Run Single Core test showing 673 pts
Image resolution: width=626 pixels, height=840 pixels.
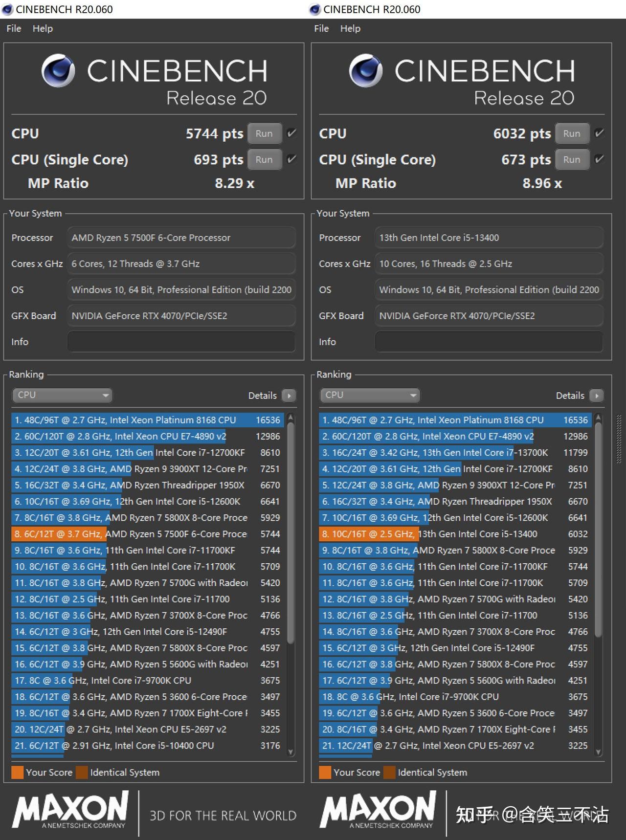coord(572,159)
